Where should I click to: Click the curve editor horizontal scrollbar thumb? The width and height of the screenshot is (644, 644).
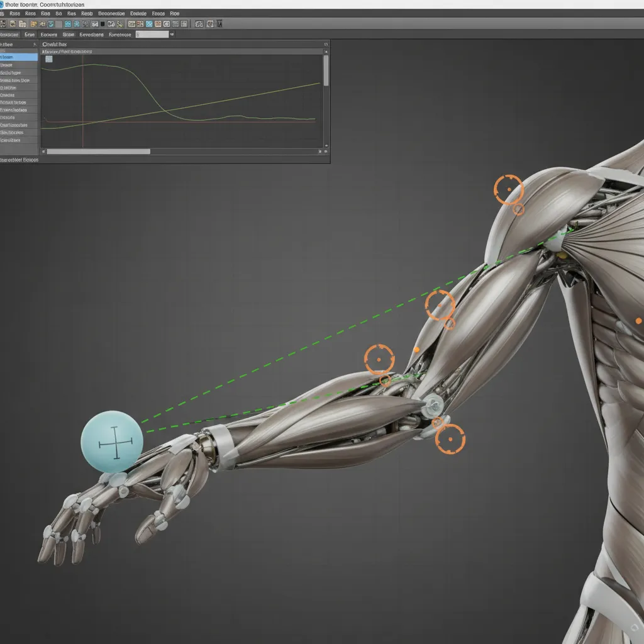(99, 152)
